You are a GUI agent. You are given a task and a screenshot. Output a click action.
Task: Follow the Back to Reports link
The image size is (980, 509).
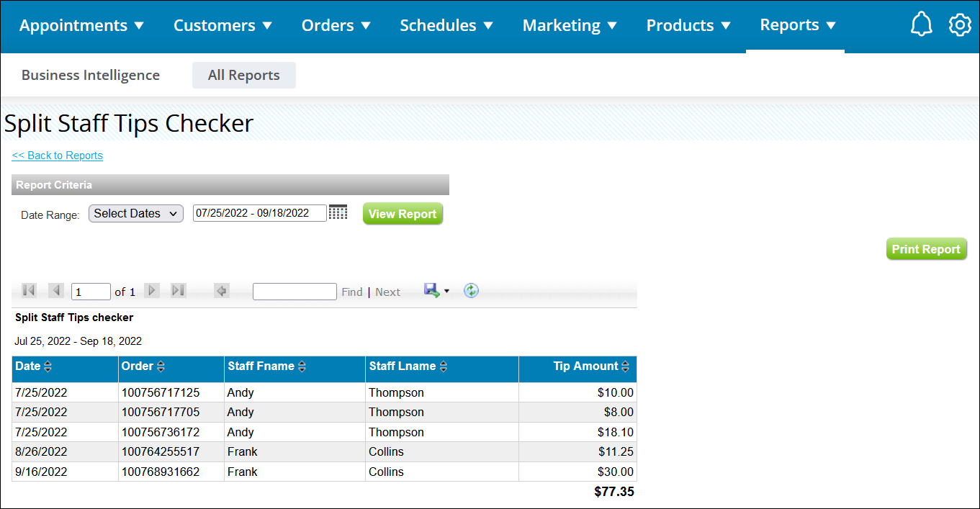(x=58, y=156)
